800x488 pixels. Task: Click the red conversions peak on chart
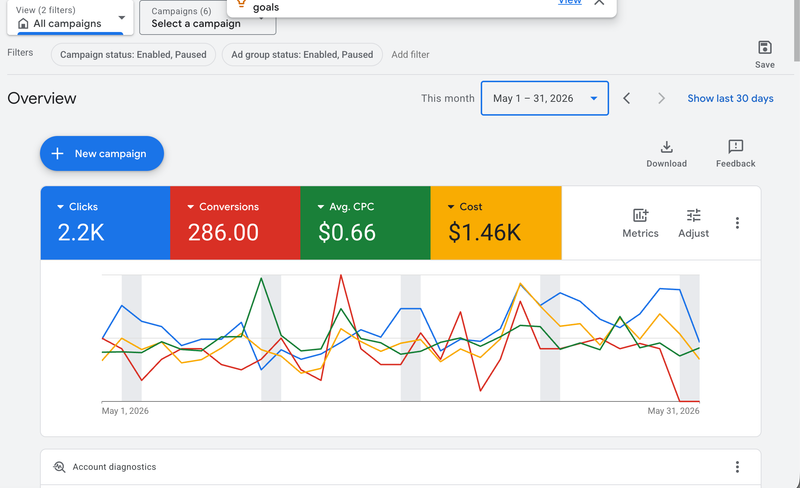click(341, 276)
